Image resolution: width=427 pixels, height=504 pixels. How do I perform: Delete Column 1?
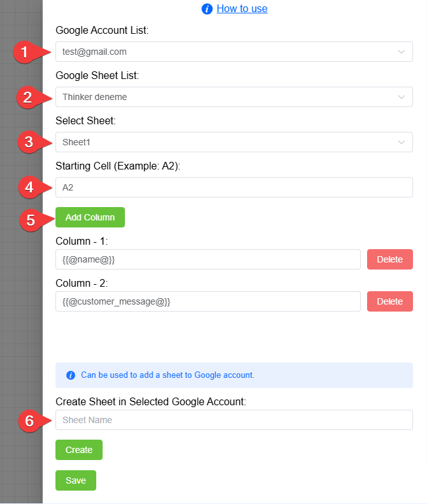(x=389, y=259)
